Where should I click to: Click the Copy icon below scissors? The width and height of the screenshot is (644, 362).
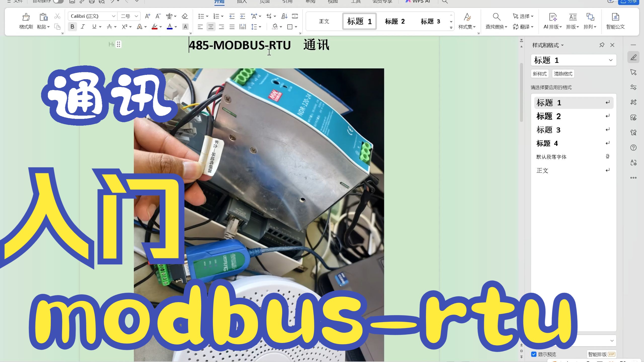click(57, 27)
